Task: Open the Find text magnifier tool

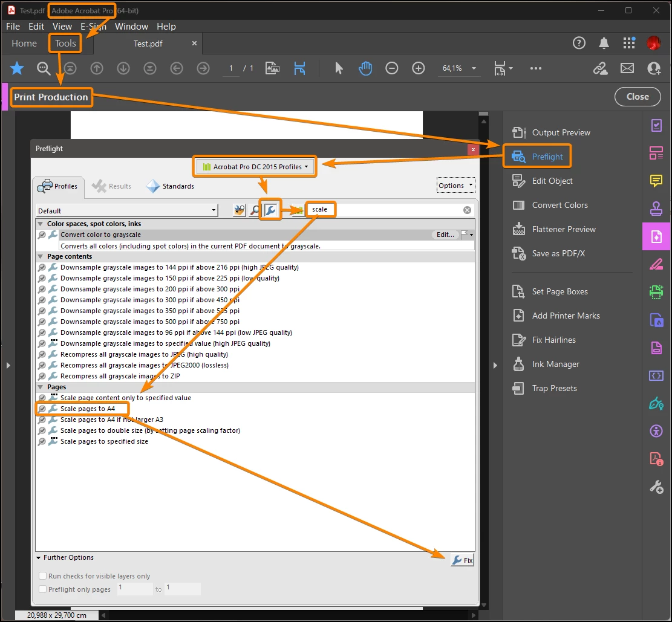Action: [x=44, y=68]
